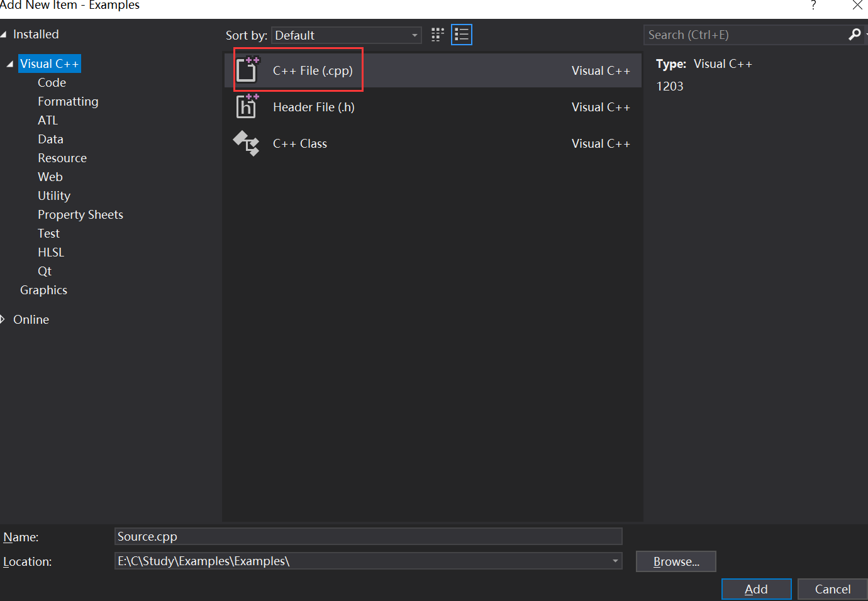Click Visual C++ type on Header File row

point(601,107)
